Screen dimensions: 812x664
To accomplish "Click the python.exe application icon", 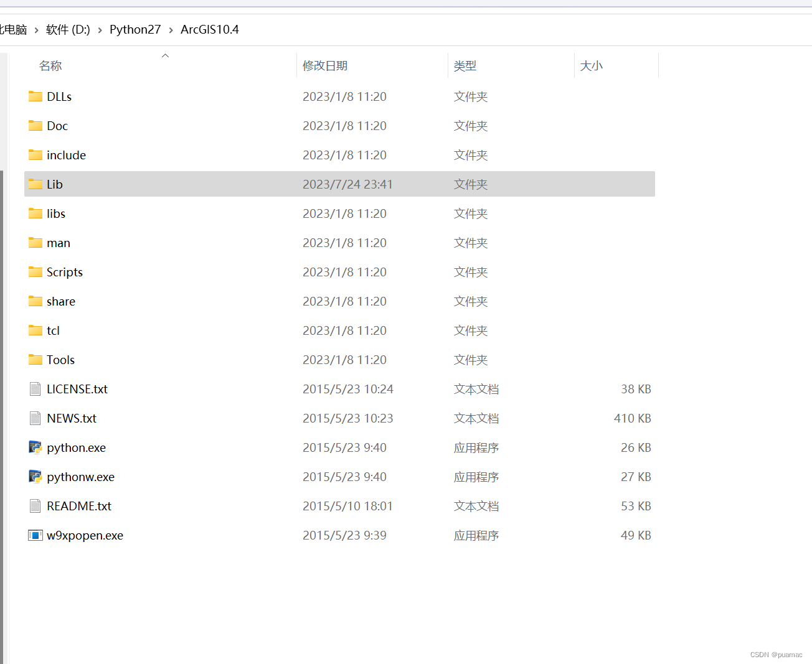I will (35, 447).
